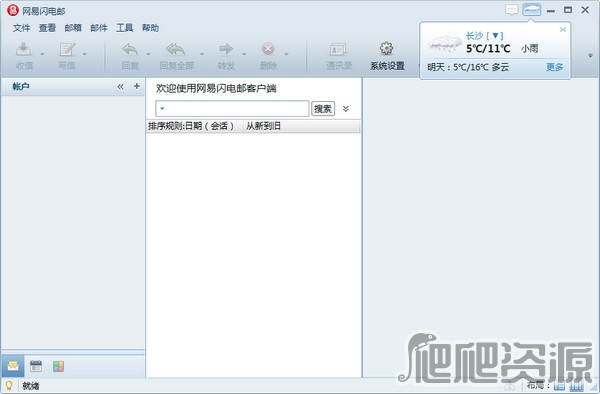
Task: Change city via 长沙 dropdown
Action: (x=484, y=36)
